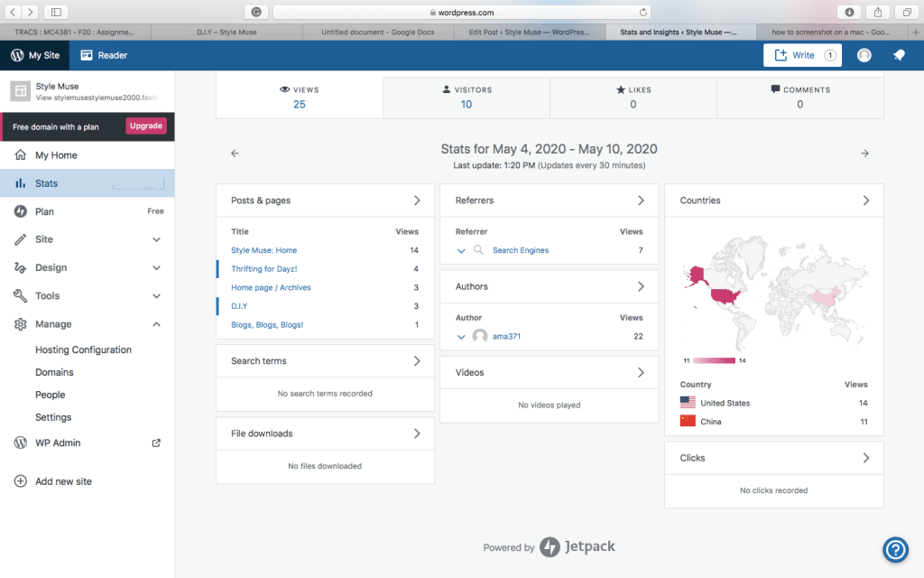Go to next week with right arrow
This screenshot has height=578, width=924.
click(x=864, y=154)
